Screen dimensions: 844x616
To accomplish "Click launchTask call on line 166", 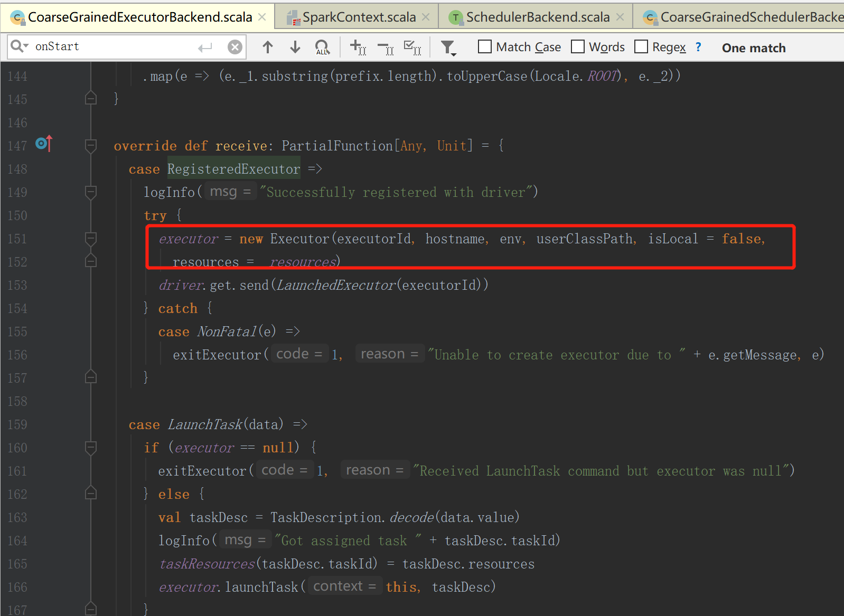I will [262, 587].
